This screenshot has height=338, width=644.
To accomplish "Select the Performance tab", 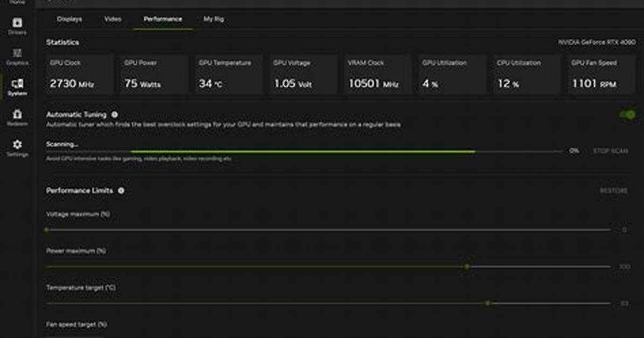I will coord(163,19).
